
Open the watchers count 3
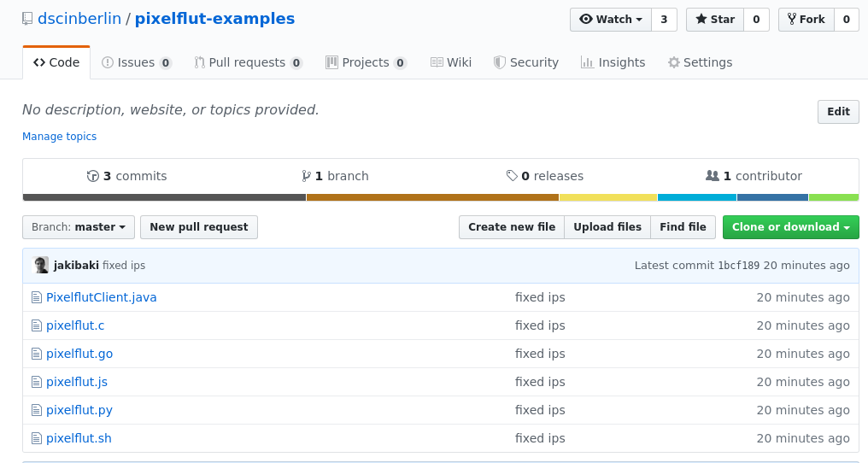pos(665,20)
